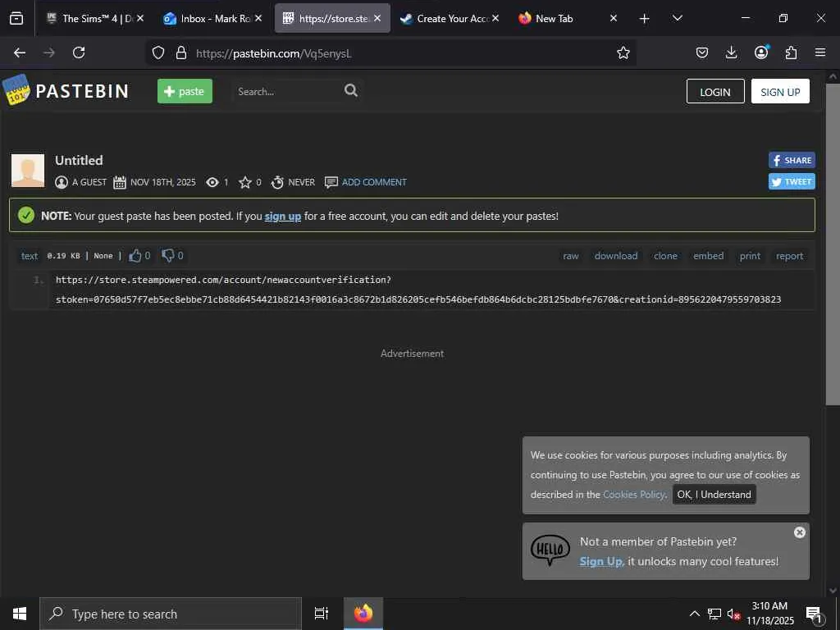Click the thumbs down dislike icon
This screenshot has height=630, width=840.
pyautogui.click(x=167, y=256)
